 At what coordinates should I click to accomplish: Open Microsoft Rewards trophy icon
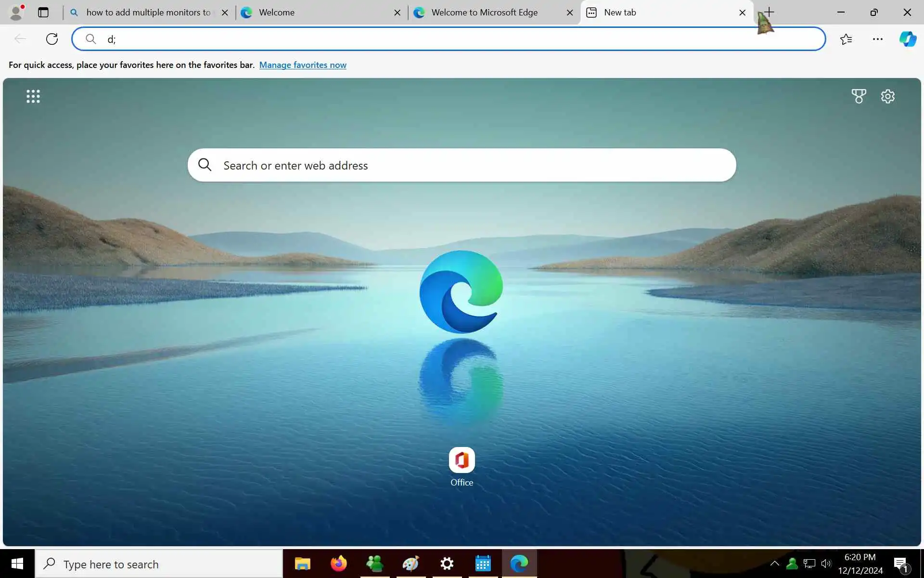(x=859, y=96)
